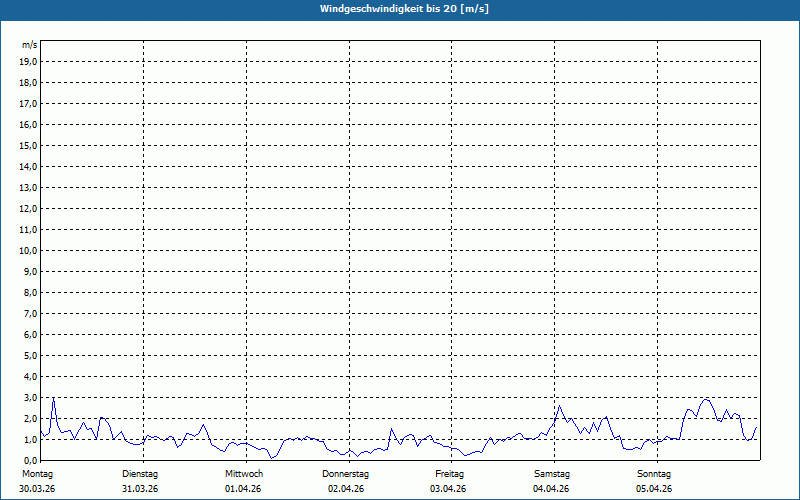The width and height of the screenshot is (800, 500).
Task: Select the 'Montag' day label
Action: 36,474
